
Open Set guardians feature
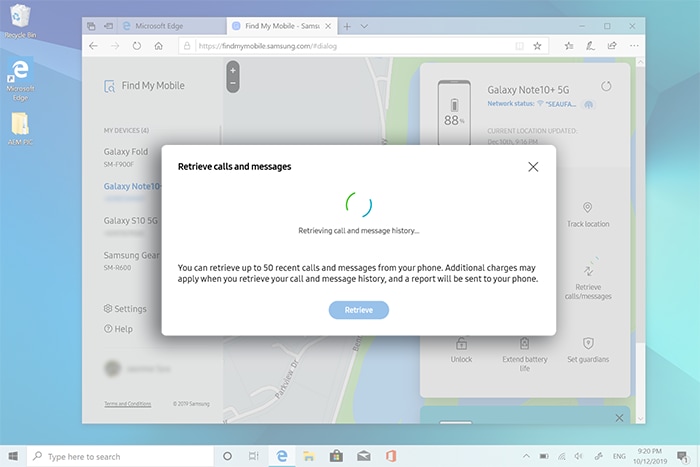588,350
